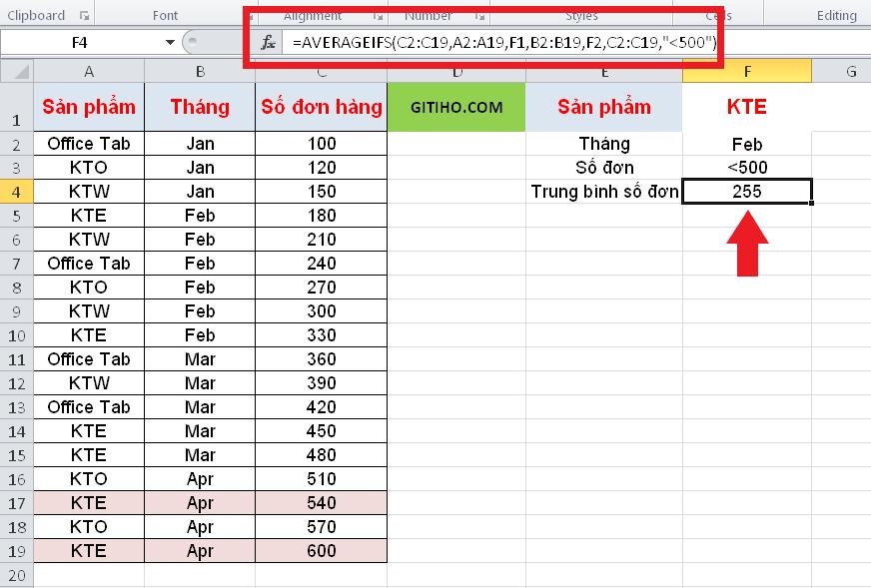The height and width of the screenshot is (588, 871).
Task: Select the Feb criteria cell next to Tháng
Action: pos(747,143)
